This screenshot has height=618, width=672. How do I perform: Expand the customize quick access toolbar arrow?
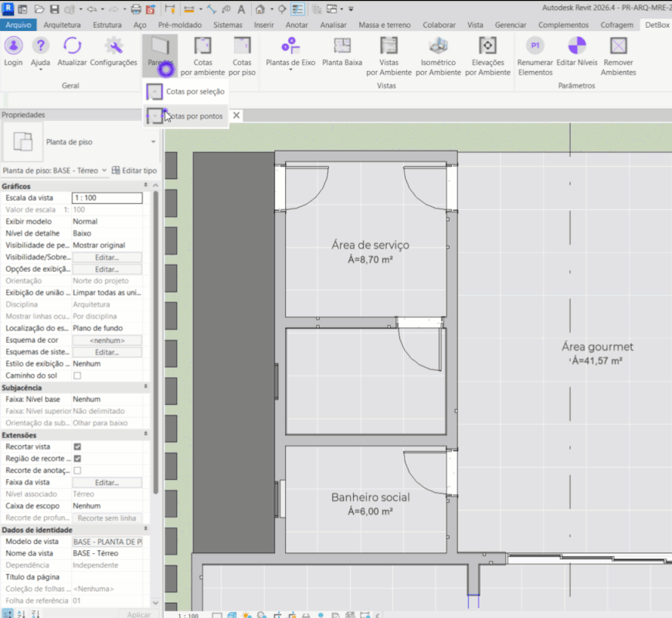(351, 9)
